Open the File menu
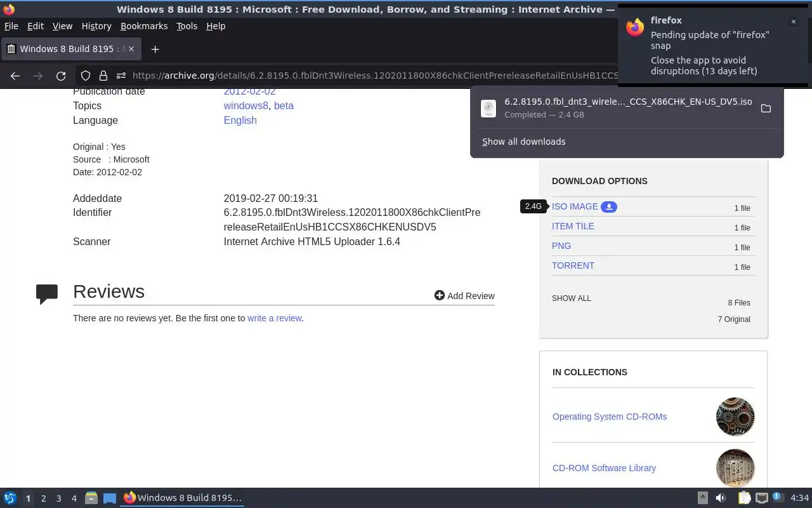This screenshot has width=812, height=508. (x=11, y=26)
